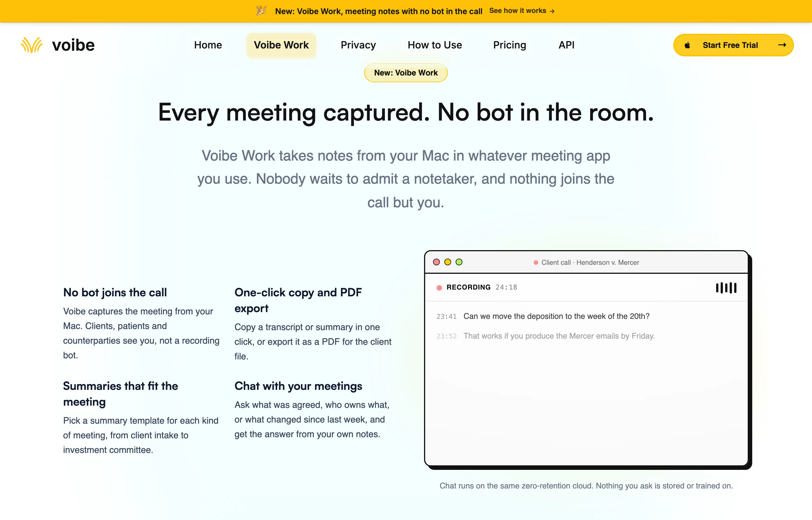Click the green window dot in mockup
Image resolution: width=812 pixels, height=520 pixels.
[459, 262]
